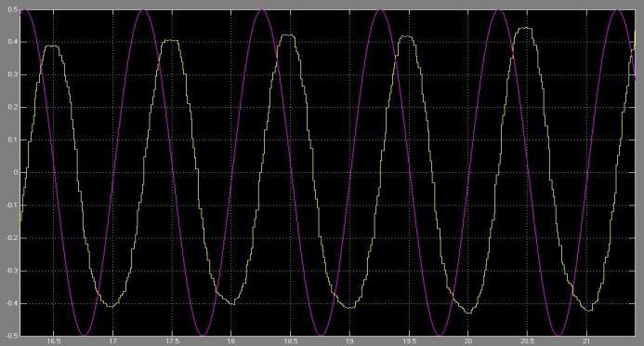
Task: Select the purple sine peak between 17 and 17.5
Action: click(143, 9)
